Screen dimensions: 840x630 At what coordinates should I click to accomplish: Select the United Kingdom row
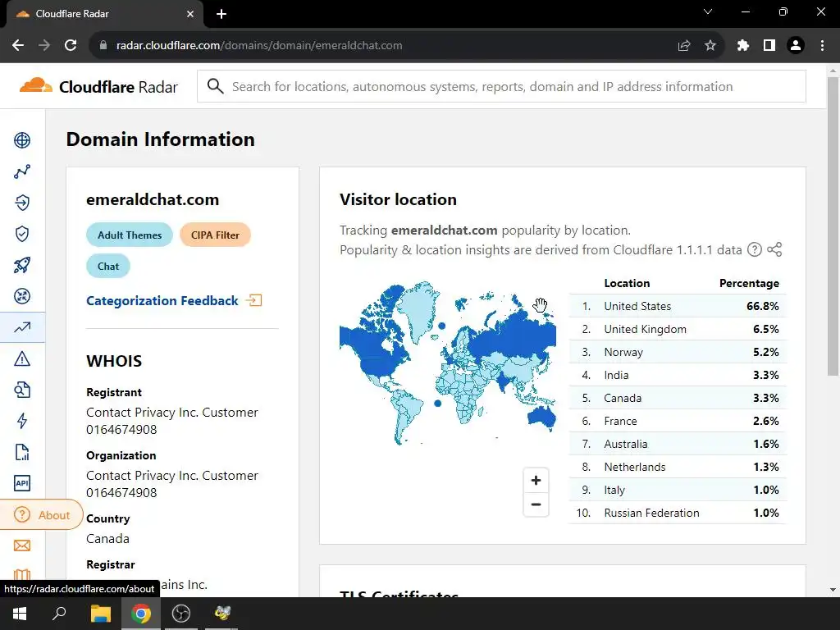678,330
